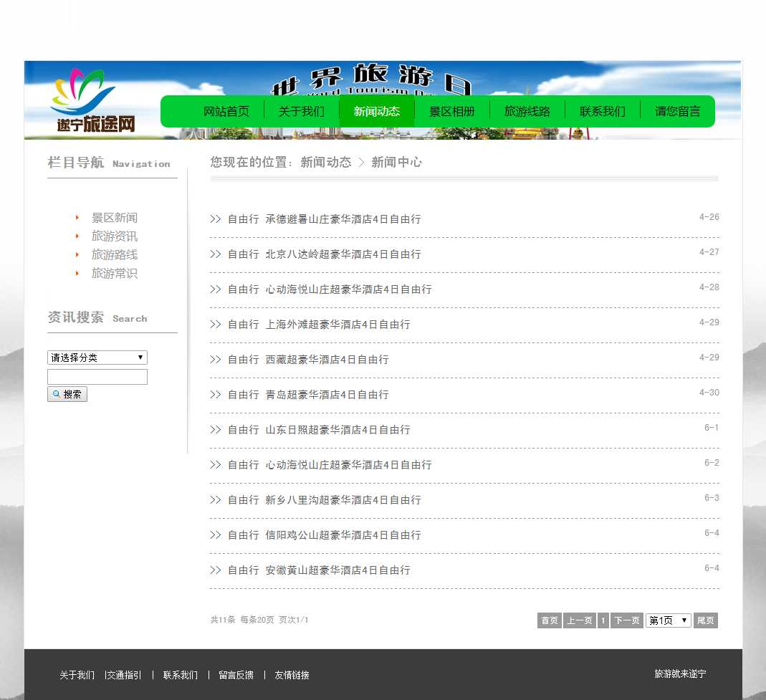Viewport: 766px width, 700px height.
Task: Click the 下一页 next page button
Action: tap(627, 620)
